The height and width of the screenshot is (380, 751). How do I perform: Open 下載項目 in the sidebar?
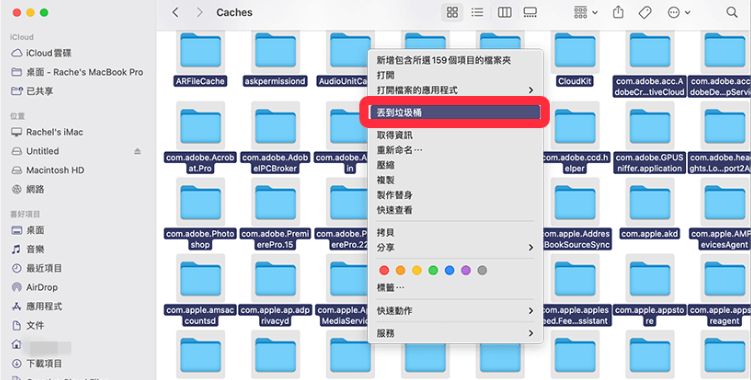[x=36, y=364]
